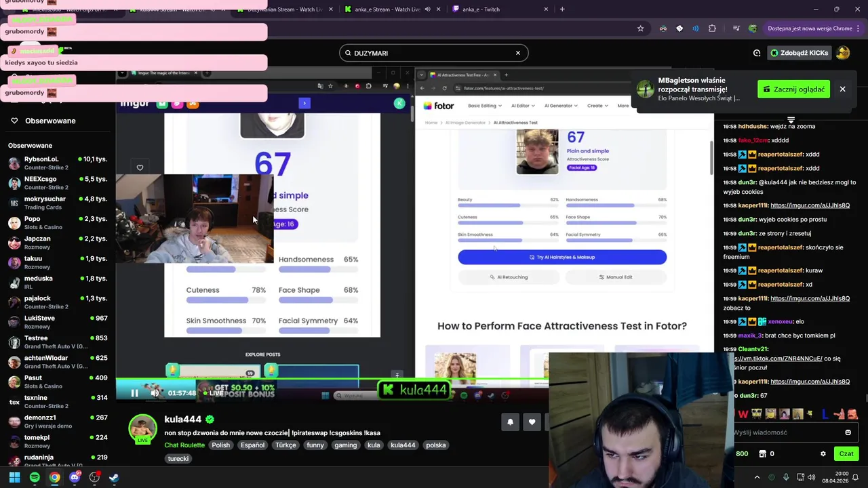This screenshot has width=868, height=488.
Task: Open the system tray volume icon
Action: tap(813, 477)
